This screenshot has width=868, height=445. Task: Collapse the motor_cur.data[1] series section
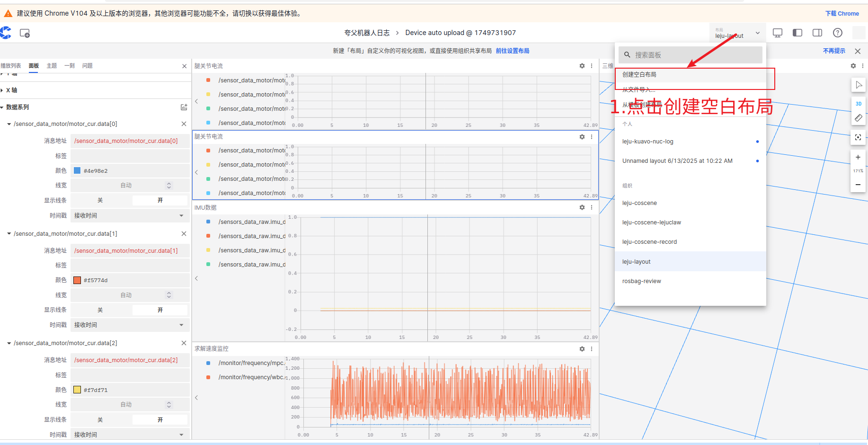(9, 234)
